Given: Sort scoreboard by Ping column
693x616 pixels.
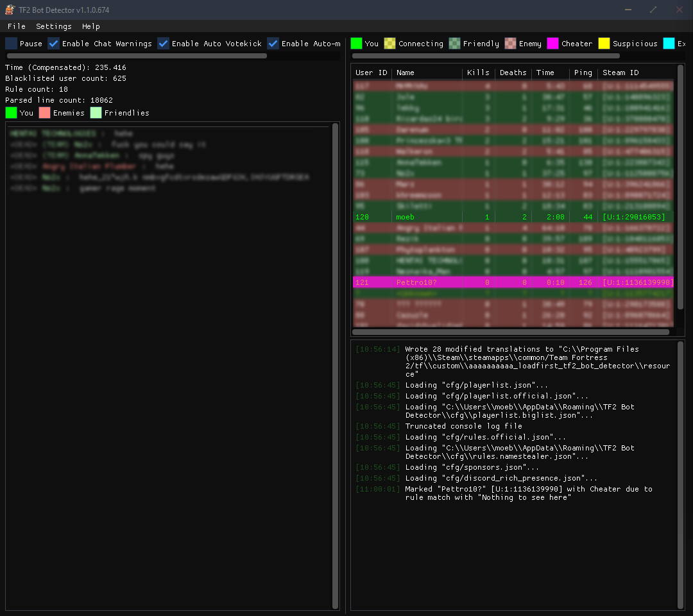Looking at the screenshot, I should tap(583, 73).
